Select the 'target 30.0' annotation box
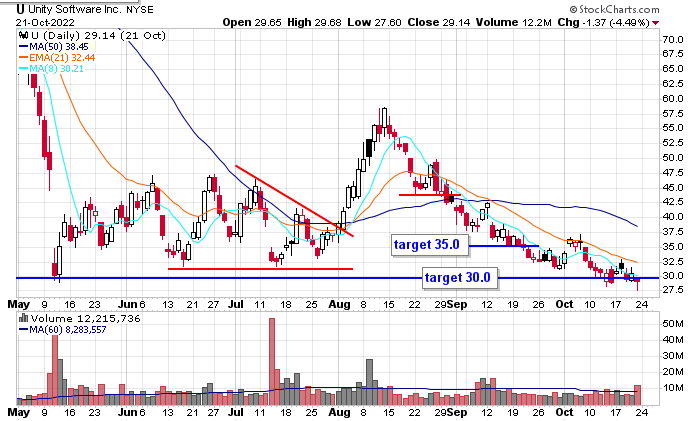Image resolution: width=700 pixels, height=421 pixels. click(x=460, y=278)
